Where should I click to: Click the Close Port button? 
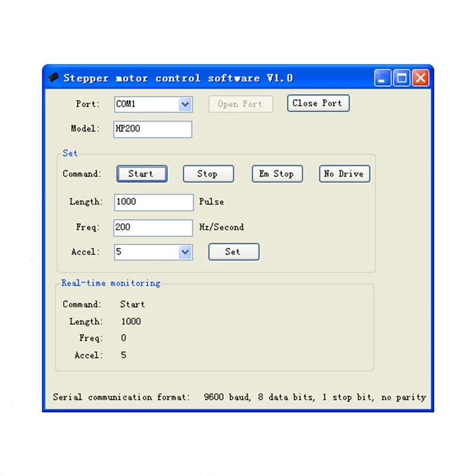tap(318, 103)
